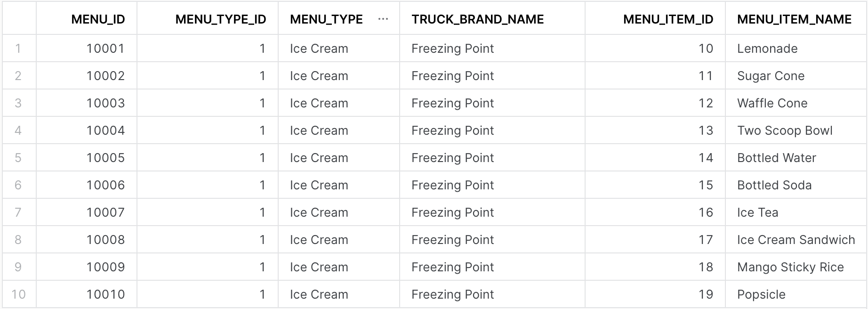
Task: Select the Mango Sticky Rice cell
Action: (790, 267)
